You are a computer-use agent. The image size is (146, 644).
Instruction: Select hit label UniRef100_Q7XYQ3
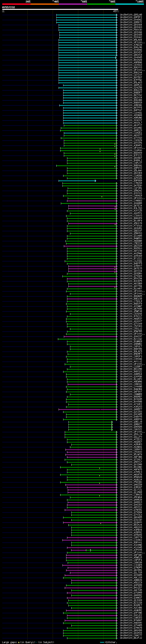point(131,138)
